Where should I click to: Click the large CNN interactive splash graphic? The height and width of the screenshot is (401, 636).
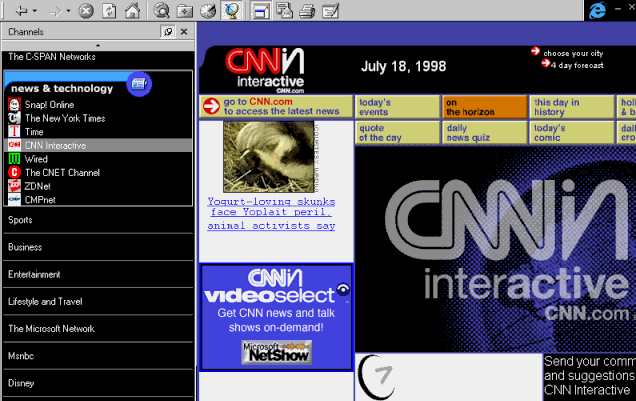tap(495, 249)
